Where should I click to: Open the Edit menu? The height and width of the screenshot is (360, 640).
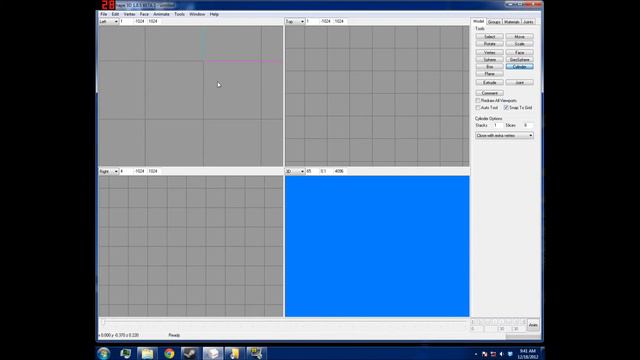pos(116,14)
